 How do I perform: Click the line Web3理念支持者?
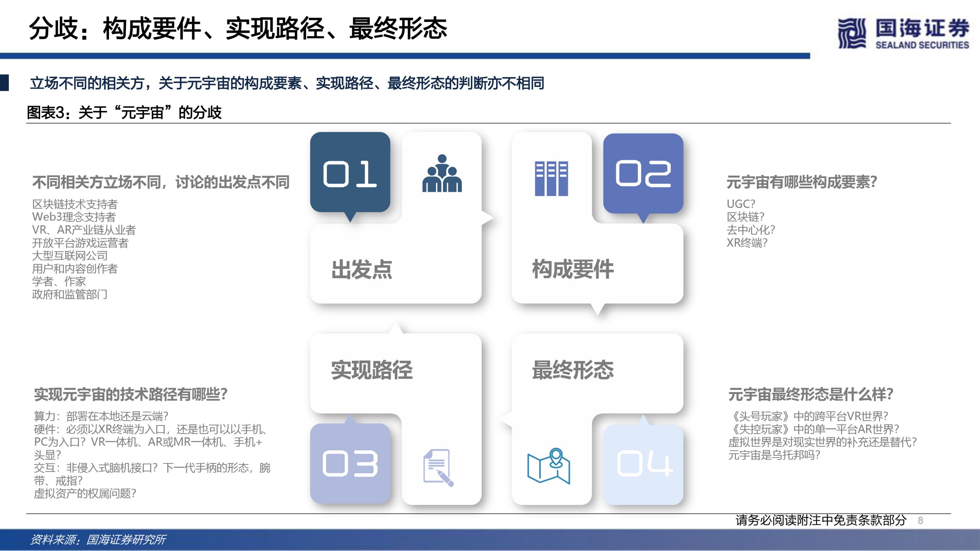click(74, 217)
